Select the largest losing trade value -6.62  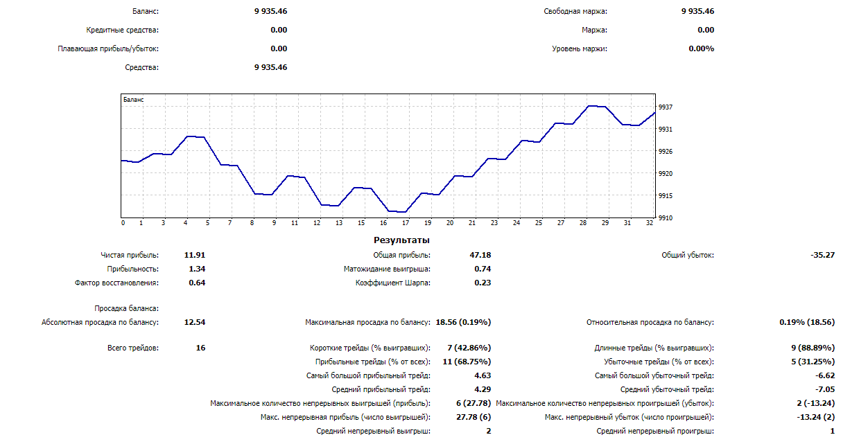pyautogui.click(x=825, y=375)
